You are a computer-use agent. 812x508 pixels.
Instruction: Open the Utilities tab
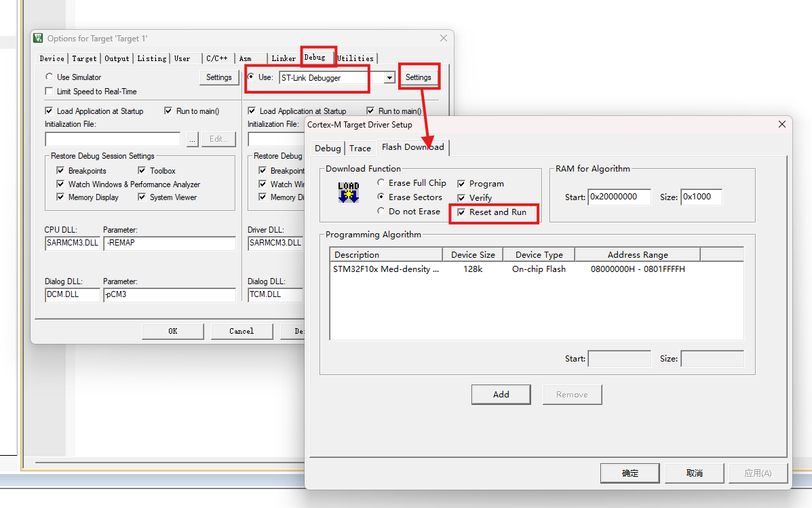click(x=355, y=58)
